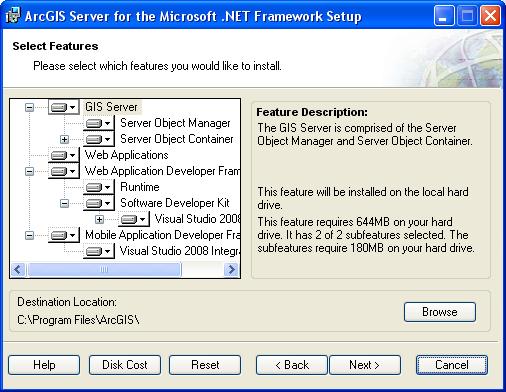Select the Web Applications feature
Viewport: 506px width, 392px height.
tap(126, 155)
